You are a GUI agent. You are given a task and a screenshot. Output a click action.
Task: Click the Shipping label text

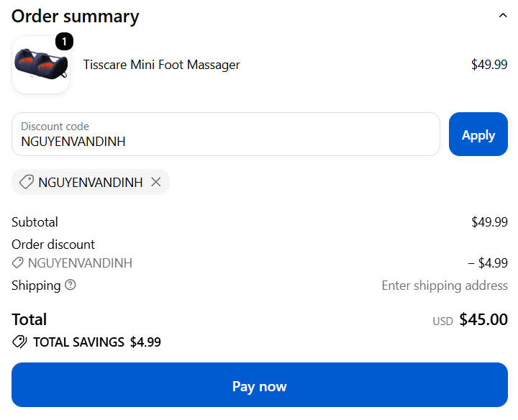point(36,286)
